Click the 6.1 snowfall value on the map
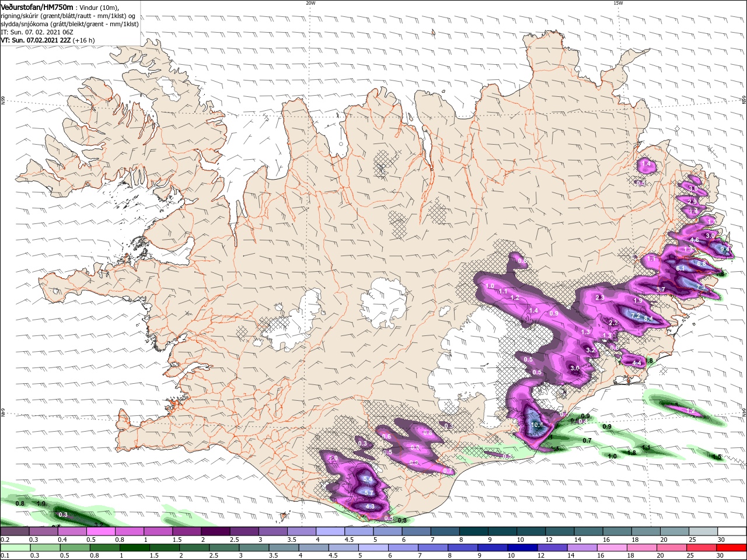The image size is (747, 560). pos(680,268)
